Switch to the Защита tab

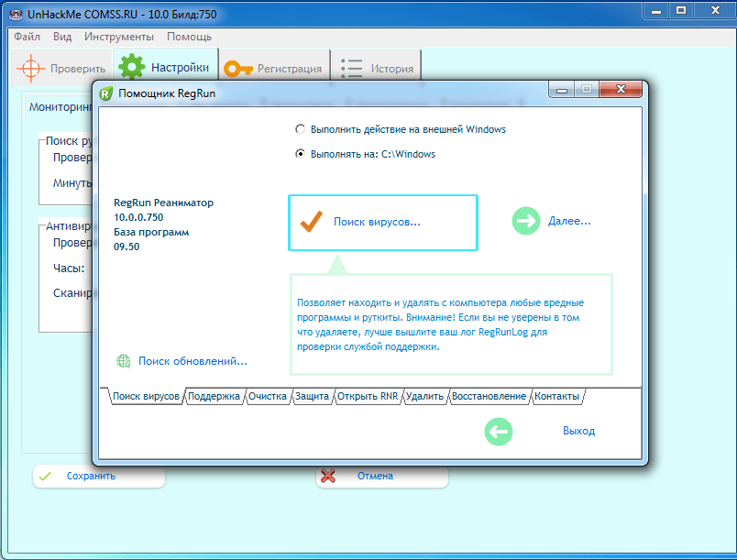(x=312, y=396)
